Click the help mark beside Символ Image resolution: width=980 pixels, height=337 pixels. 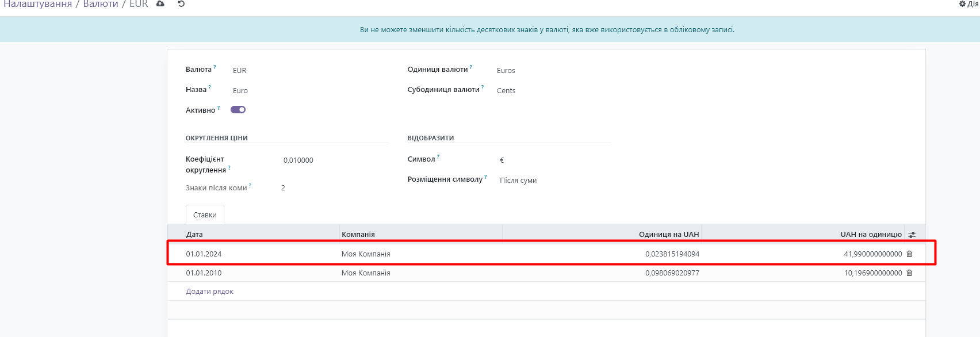click(x=438, y=156)
